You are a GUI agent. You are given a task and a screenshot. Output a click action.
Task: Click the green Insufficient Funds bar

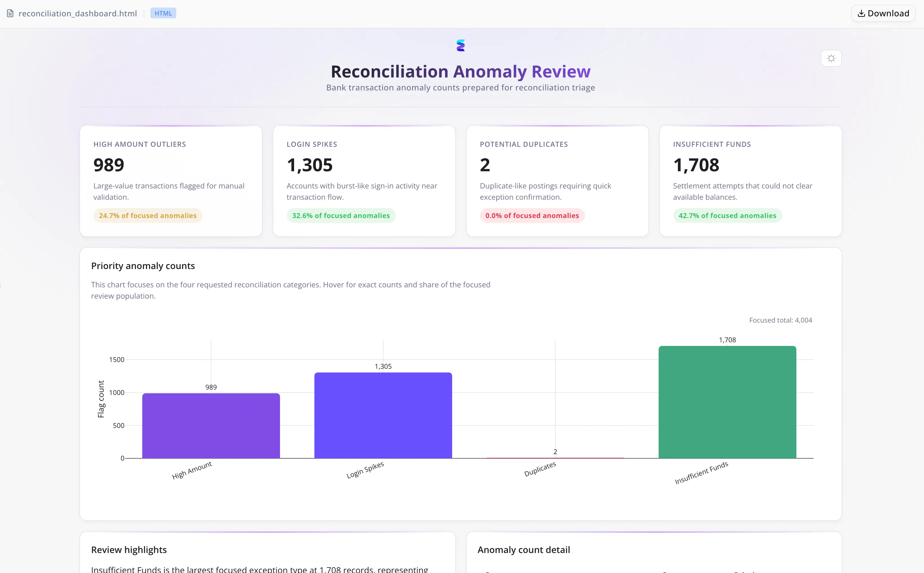point(727,402)
